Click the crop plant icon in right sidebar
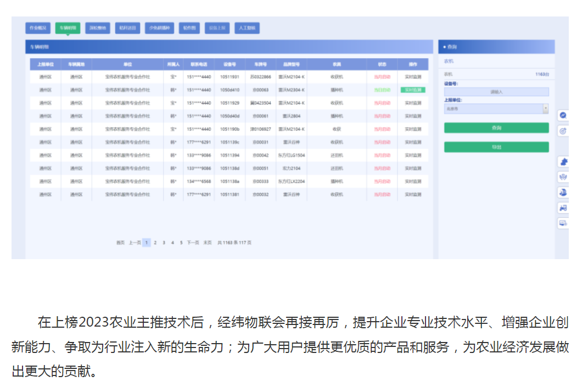The image size is (588, 387). 563,177
